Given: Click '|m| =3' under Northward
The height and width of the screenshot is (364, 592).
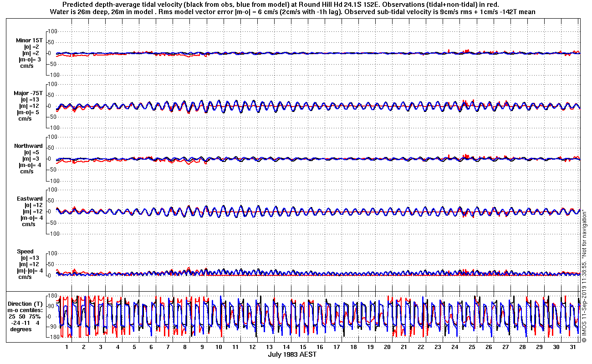Looking at the screenshot, I should click(30, 159).
